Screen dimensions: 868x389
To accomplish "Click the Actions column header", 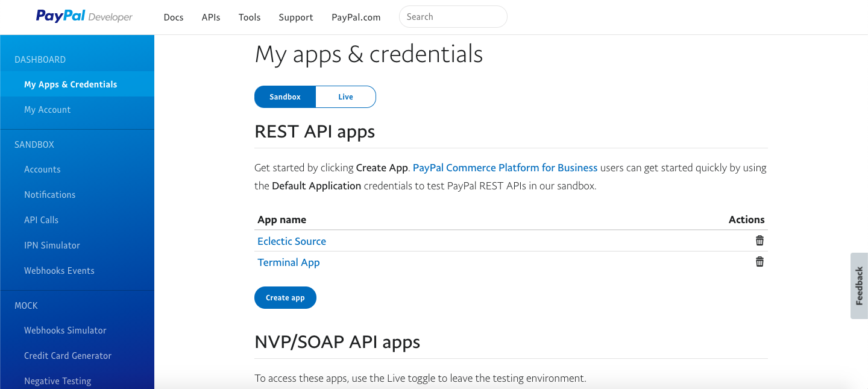I will tap(746, 220).
